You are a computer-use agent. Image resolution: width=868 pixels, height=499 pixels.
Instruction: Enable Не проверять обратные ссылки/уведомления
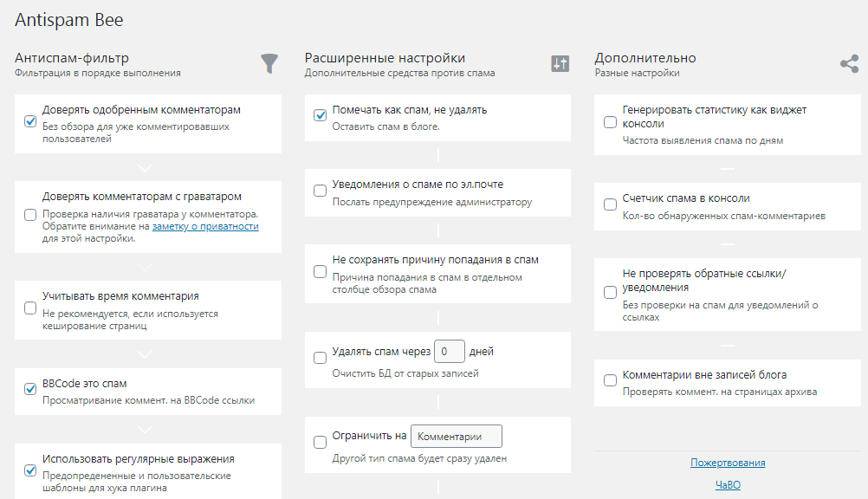coord(610,293)
